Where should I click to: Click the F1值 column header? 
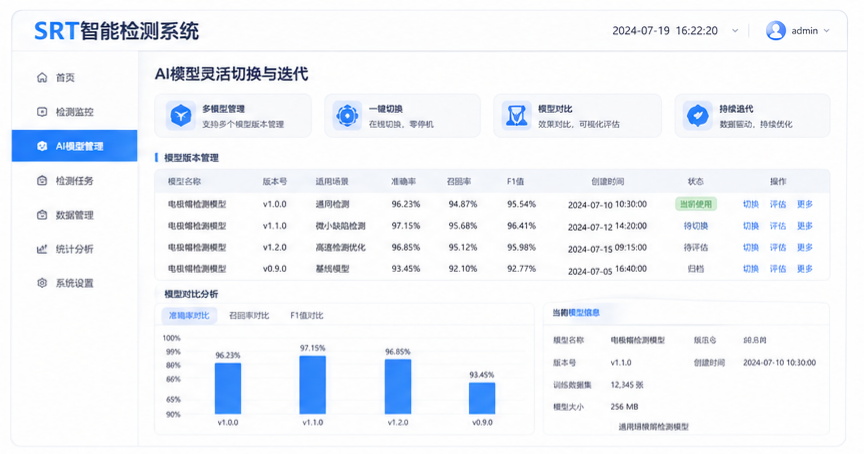pos(515,182)
